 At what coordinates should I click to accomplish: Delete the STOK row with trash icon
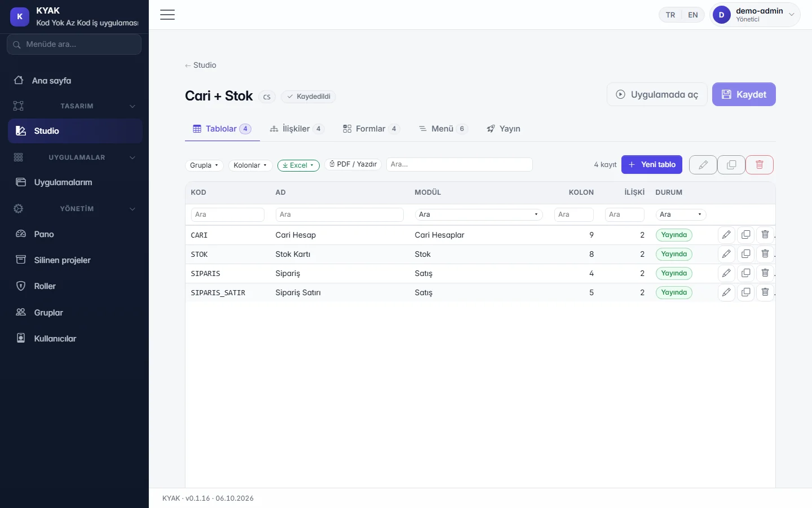(765, 254)
